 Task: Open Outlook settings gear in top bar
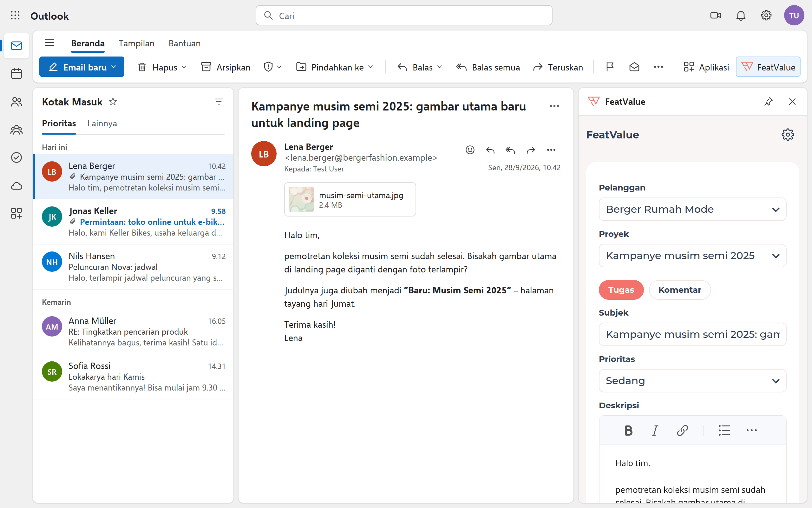[x=766, y=16]
